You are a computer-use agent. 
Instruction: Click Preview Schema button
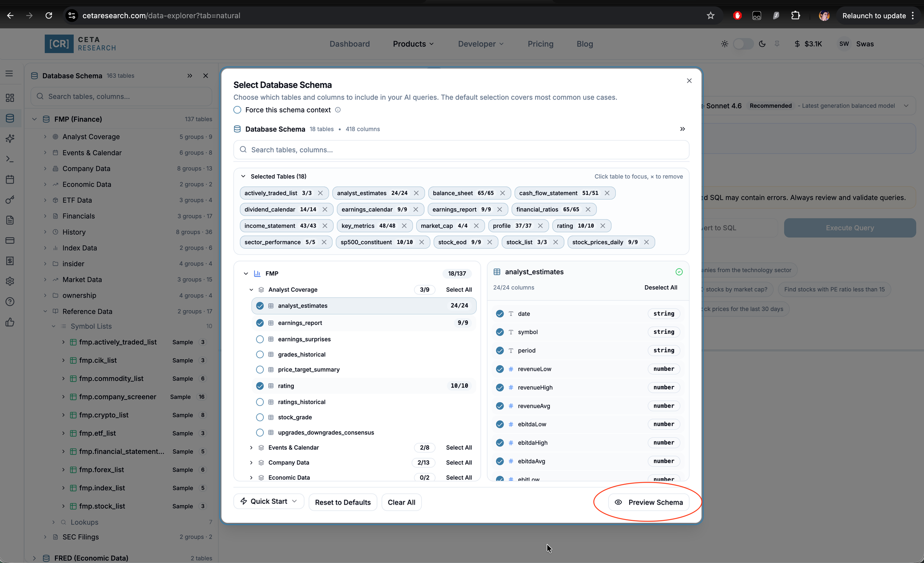point(649,502)
